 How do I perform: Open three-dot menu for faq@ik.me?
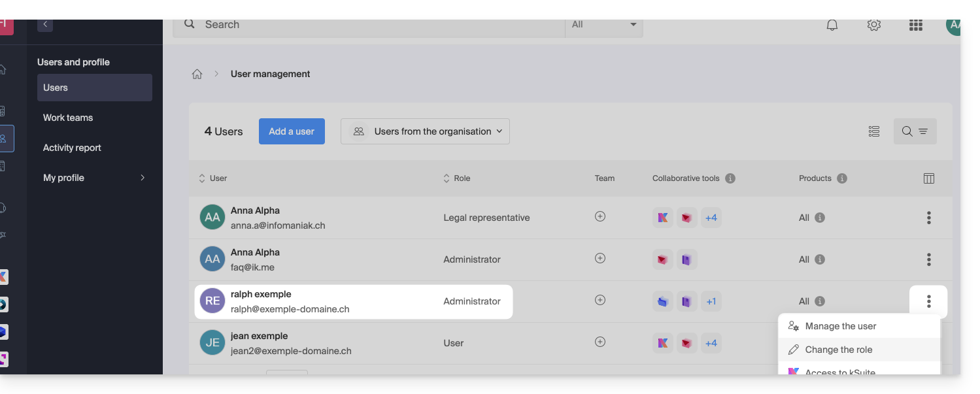click(x=928, y=259)
